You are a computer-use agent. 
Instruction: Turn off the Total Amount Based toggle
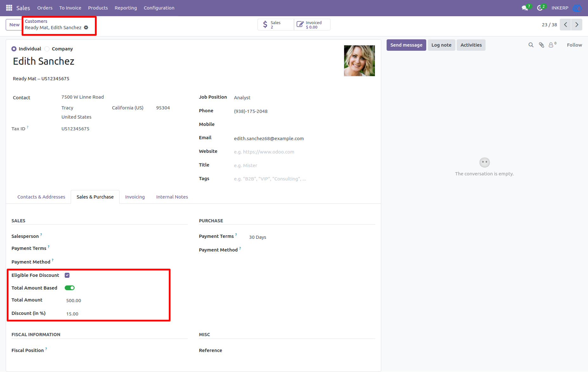point(70,288)
